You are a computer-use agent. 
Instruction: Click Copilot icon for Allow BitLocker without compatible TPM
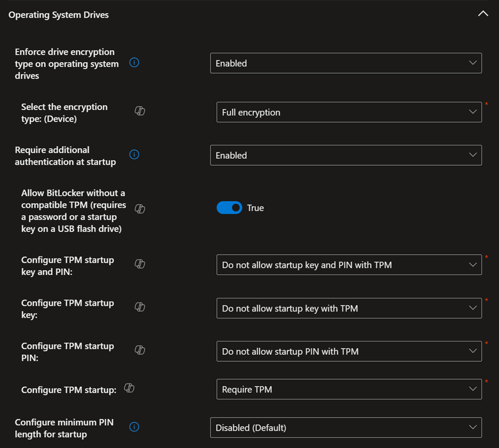click(140, 209)
